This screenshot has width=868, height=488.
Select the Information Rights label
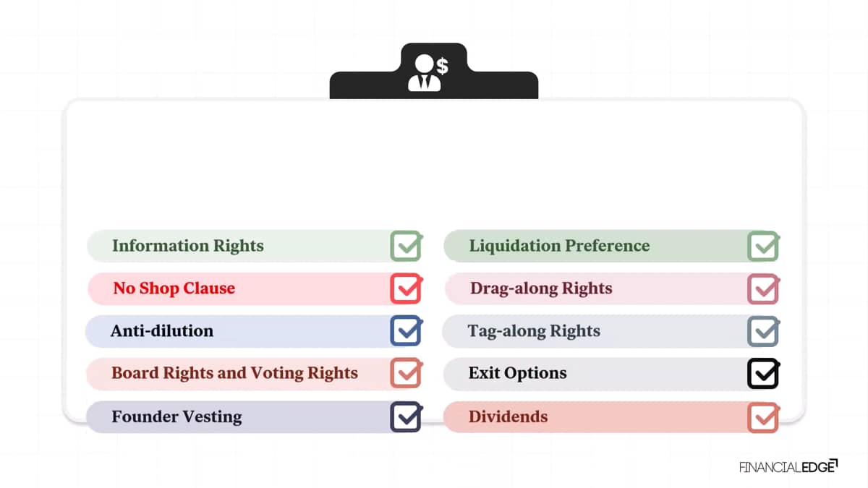188,246
